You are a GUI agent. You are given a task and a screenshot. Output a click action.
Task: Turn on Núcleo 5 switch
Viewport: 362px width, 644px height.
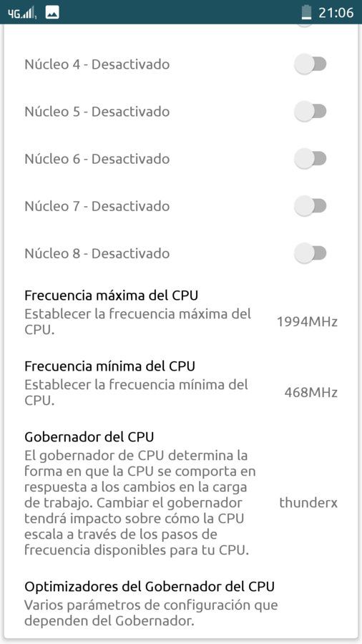pos(310,112)
